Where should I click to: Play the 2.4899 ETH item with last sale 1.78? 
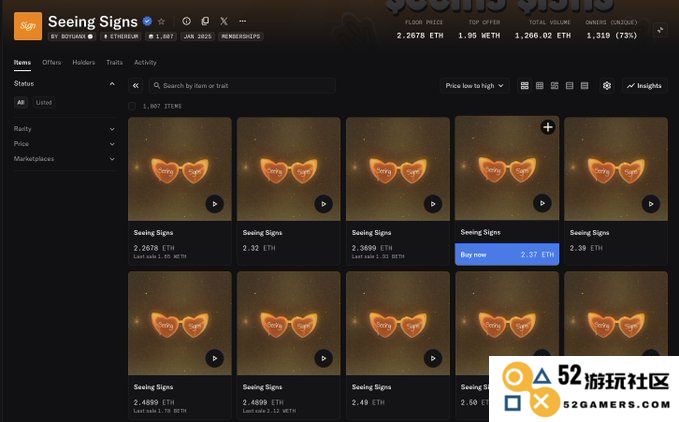pos(215,358)
